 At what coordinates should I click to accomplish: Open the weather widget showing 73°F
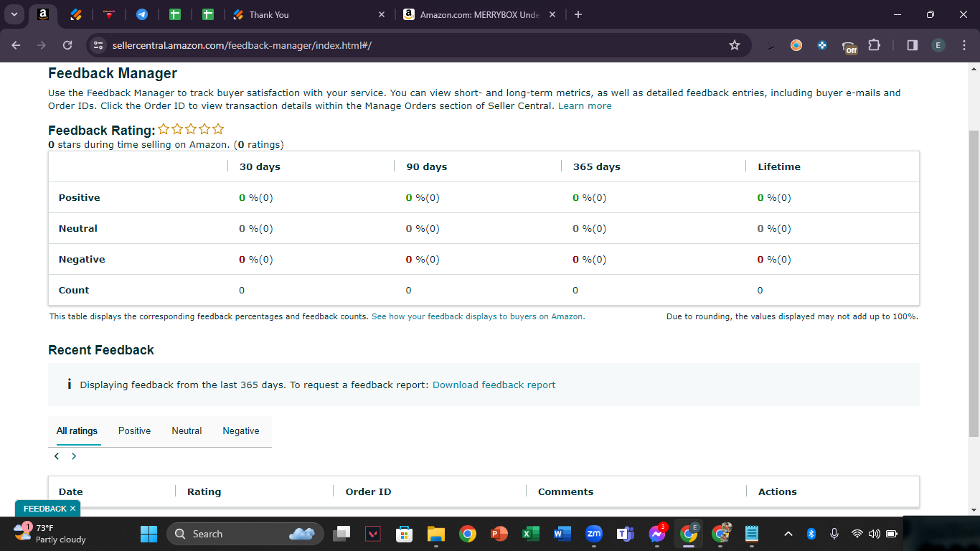tap(50, 534)
